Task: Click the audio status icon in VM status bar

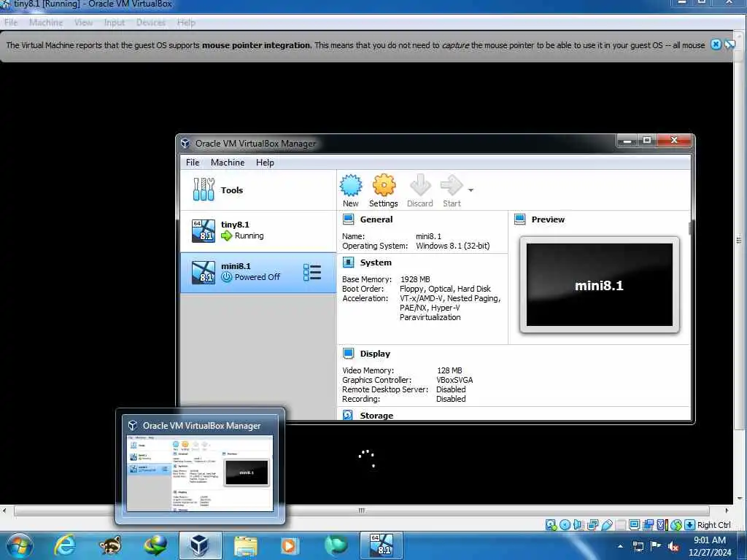Action: tap(578, 525)
